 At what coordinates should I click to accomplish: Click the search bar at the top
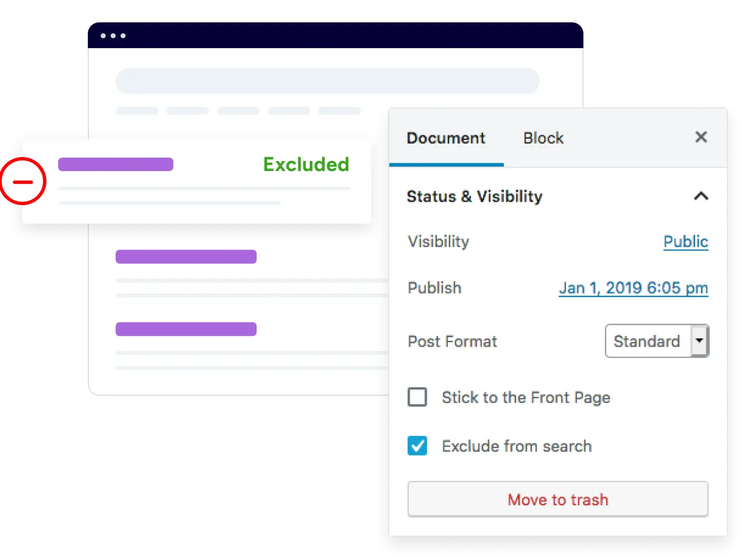coord(327,80)
